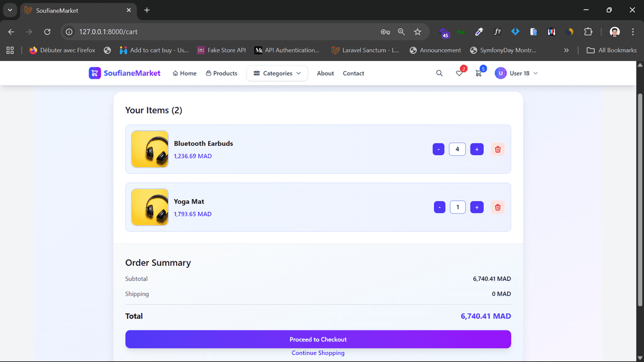Click Proceed to Checkout button
The width and height of the screenshot is (644, 362).
click(318, 339)
